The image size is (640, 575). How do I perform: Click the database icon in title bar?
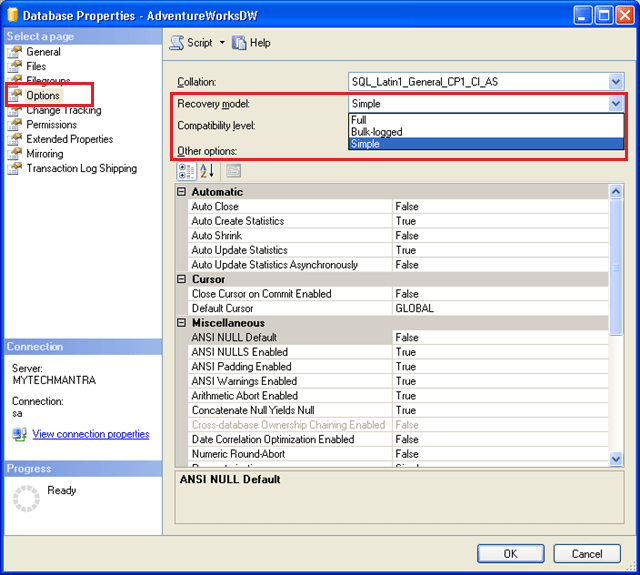click(13, 15)
